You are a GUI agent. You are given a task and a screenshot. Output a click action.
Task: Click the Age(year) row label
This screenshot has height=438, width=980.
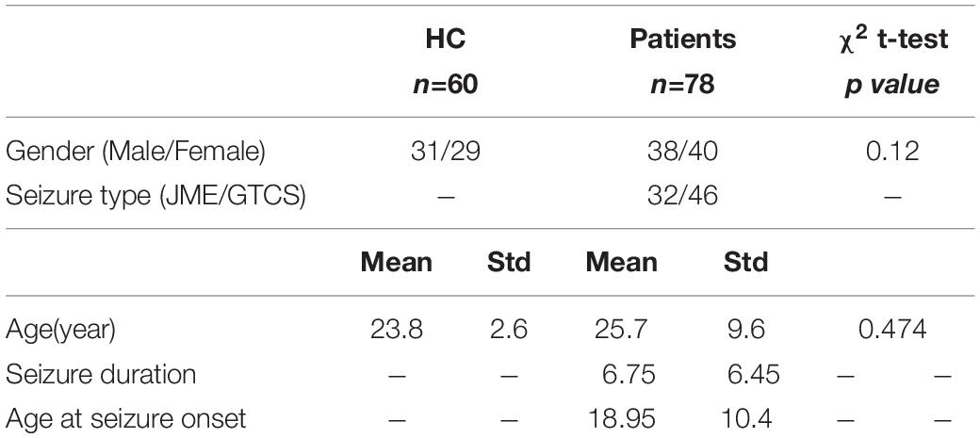coord(60,331)
